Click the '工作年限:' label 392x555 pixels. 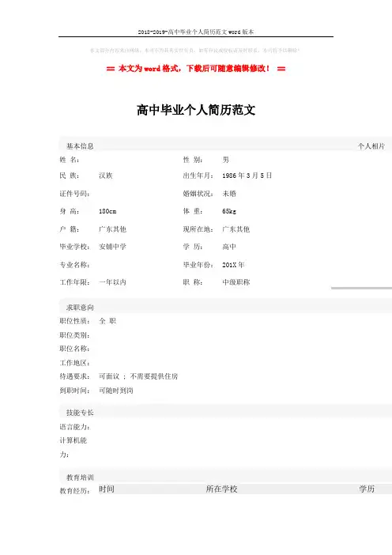pyautogui.click(x=74, y=282)
